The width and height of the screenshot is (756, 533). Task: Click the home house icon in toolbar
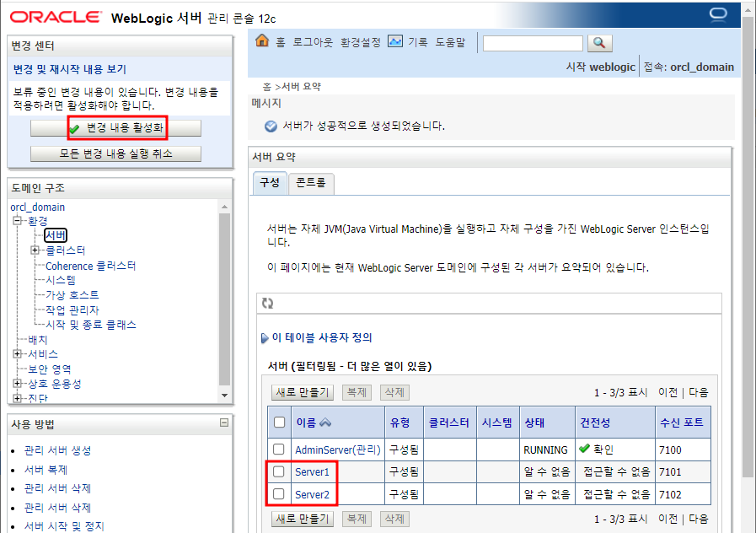(262, 41)
